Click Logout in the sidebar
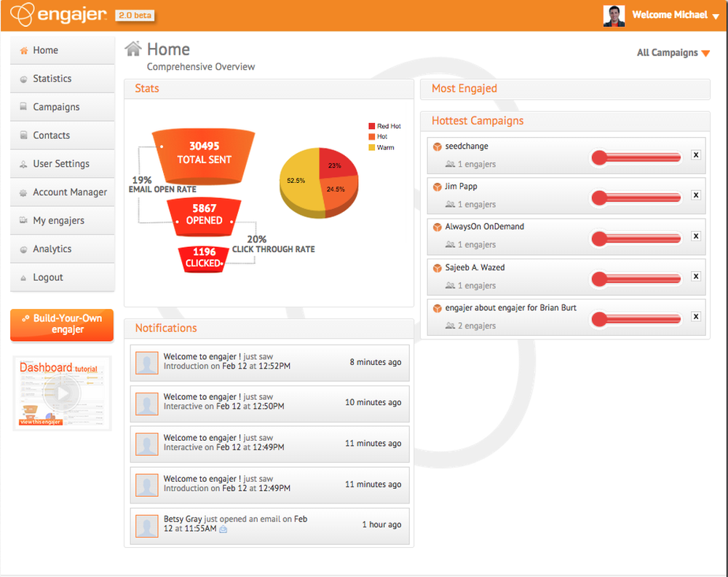The image size is (728, 577). (x=23, y=278)
